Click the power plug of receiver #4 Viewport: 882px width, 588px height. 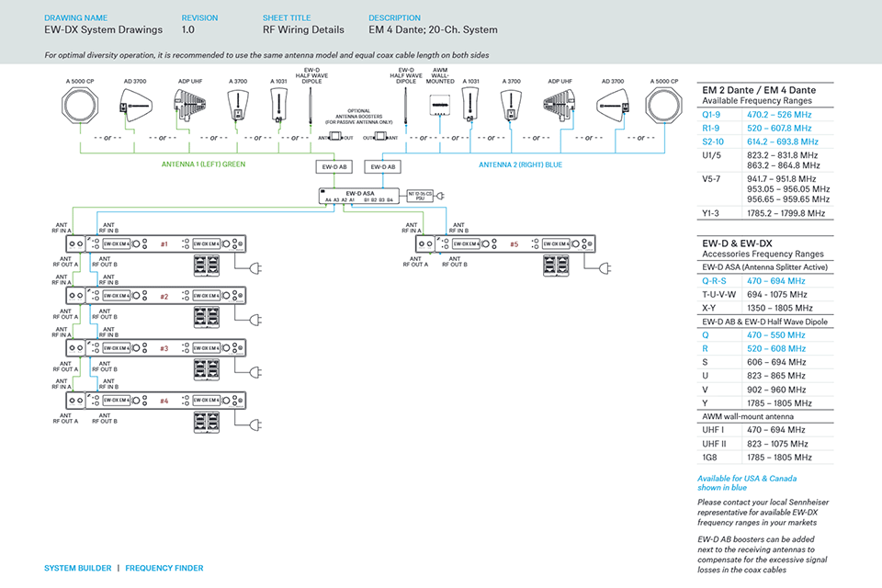256,424
